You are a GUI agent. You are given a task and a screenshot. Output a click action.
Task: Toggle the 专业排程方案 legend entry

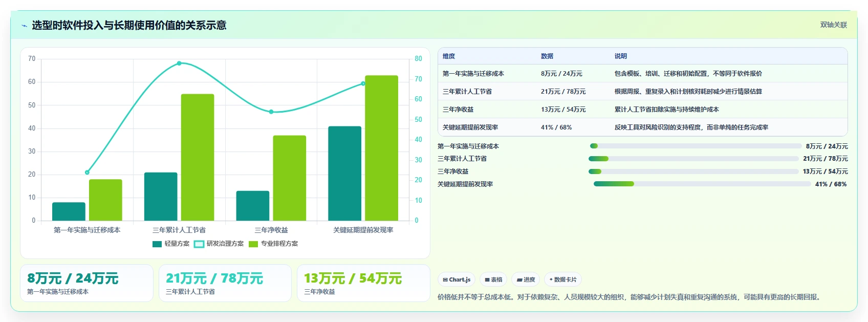273,244
